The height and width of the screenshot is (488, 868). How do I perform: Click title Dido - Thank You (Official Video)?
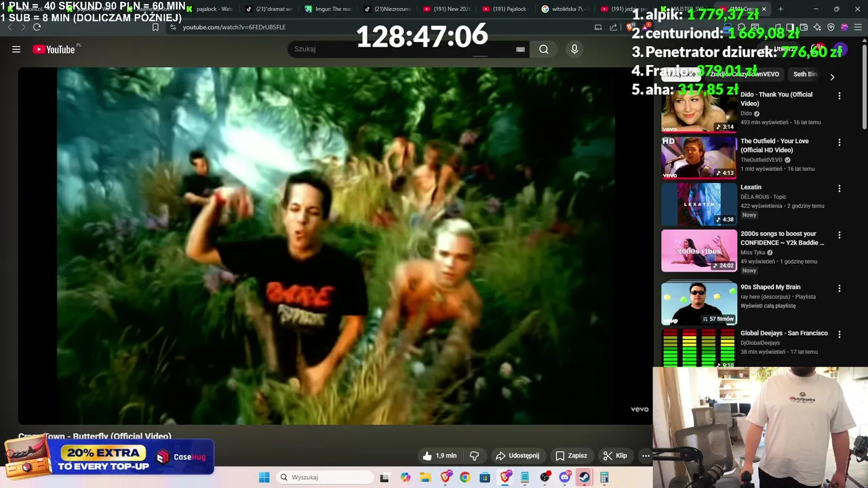click(x=776, y=99)
